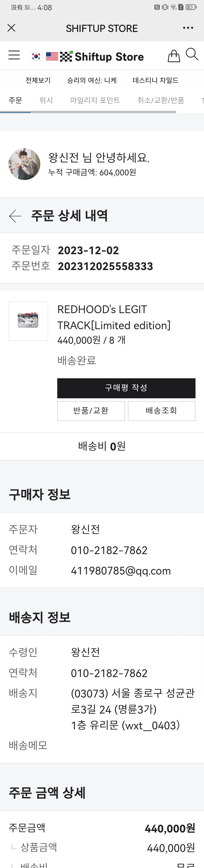204x868 pixels.
Task: Switch to the 마일리지 포인트 tab
Action: (95, 100)
